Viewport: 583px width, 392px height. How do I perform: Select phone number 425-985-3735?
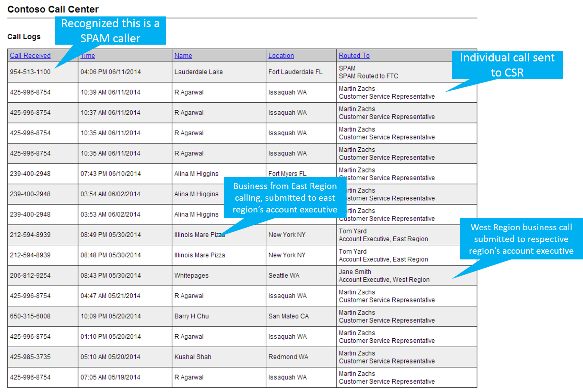point(30,357)
